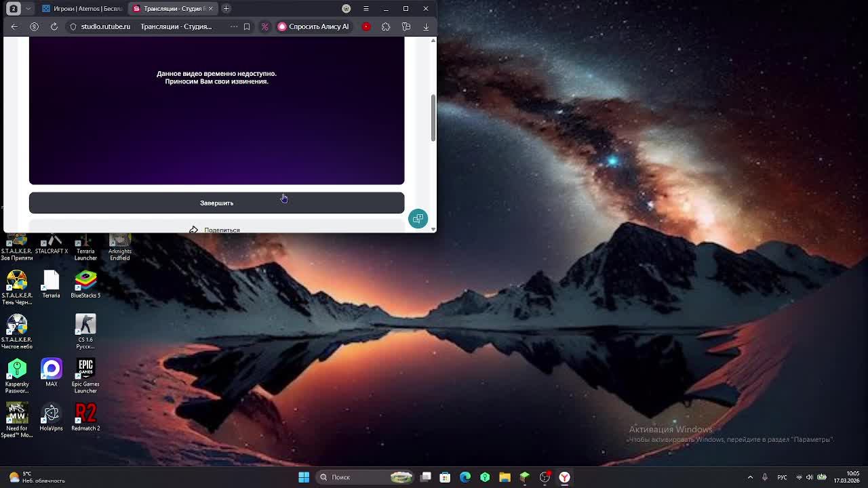Open the browser downloads arrow
This screenshot has width=868, height=488.
pos(426,26)
